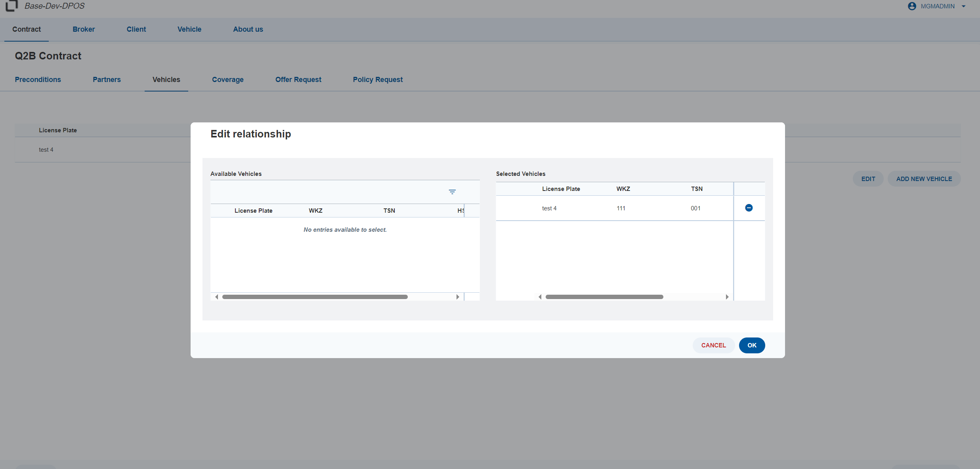This screenshot has height=469, width=980.
Task: Click the CANCEL button
Action: tap(713, 345)
